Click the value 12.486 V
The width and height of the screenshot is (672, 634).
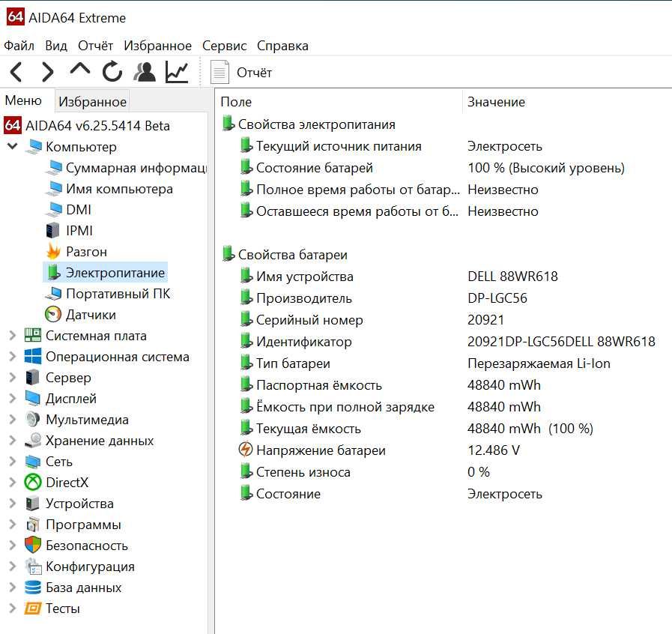[494, 450]
